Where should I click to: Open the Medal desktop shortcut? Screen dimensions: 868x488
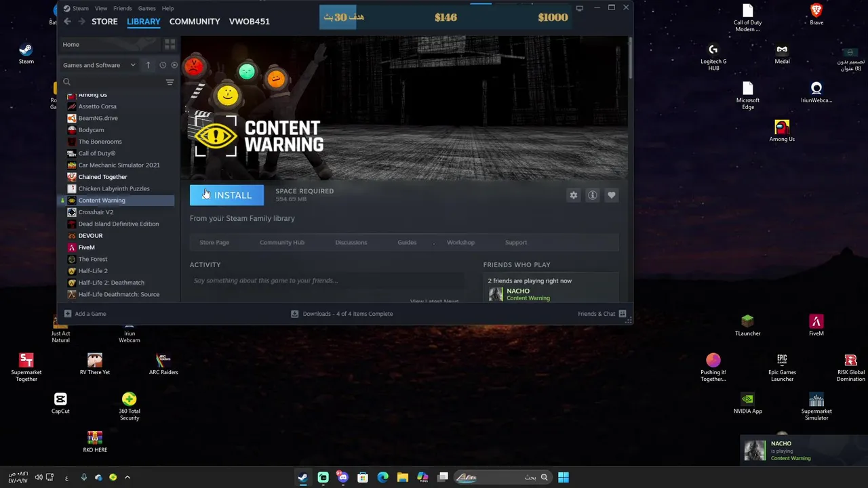pos(782,54)
